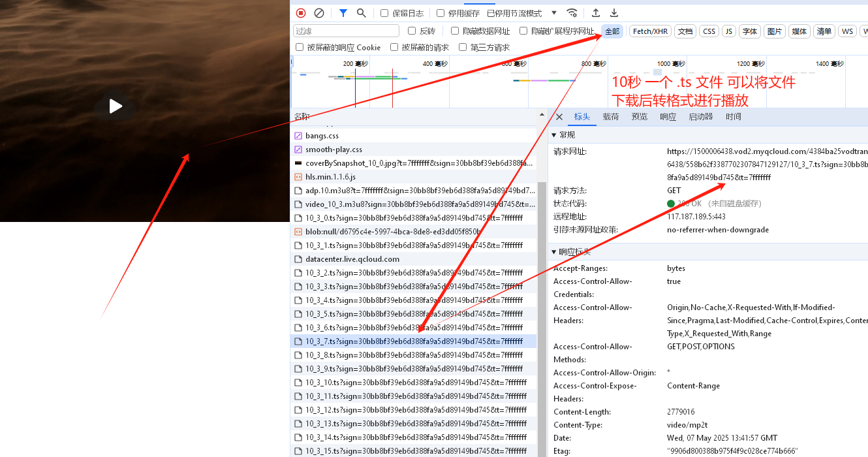
Task: Select bangs.css request
Action: pyautogui.click(x=414, y=136)
